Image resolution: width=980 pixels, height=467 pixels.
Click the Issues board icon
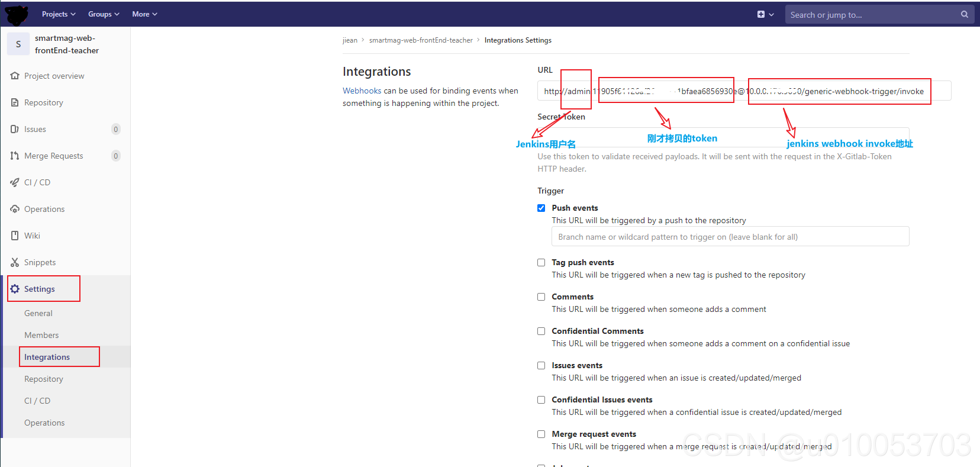tap(15, 129)
